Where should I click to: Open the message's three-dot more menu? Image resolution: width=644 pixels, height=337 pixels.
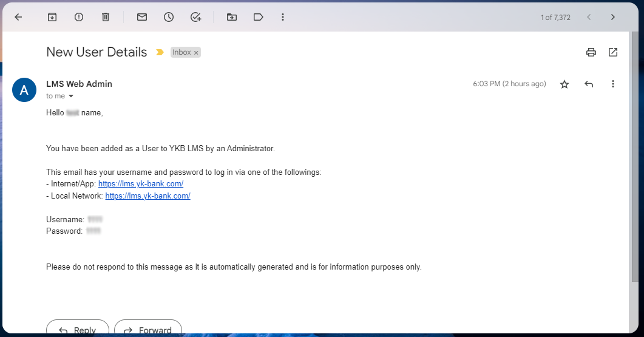pyautogui.click(x=613, y=84)
